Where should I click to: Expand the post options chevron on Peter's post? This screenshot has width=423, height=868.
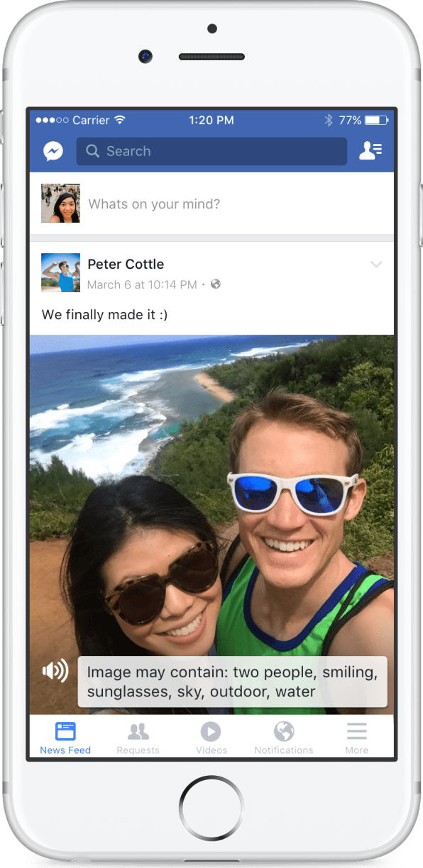[x=376, y=265]
